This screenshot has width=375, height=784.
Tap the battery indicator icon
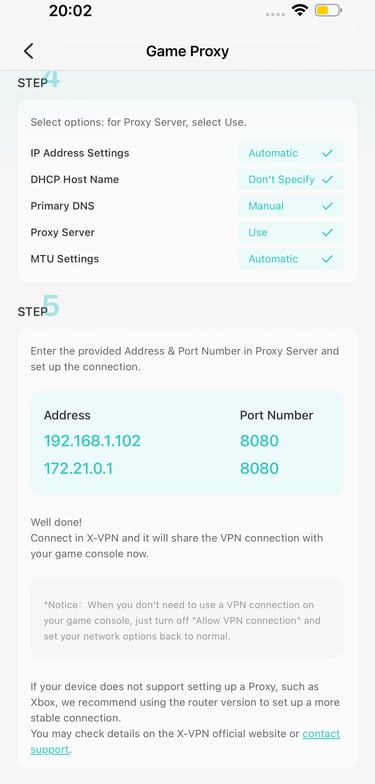328,10
